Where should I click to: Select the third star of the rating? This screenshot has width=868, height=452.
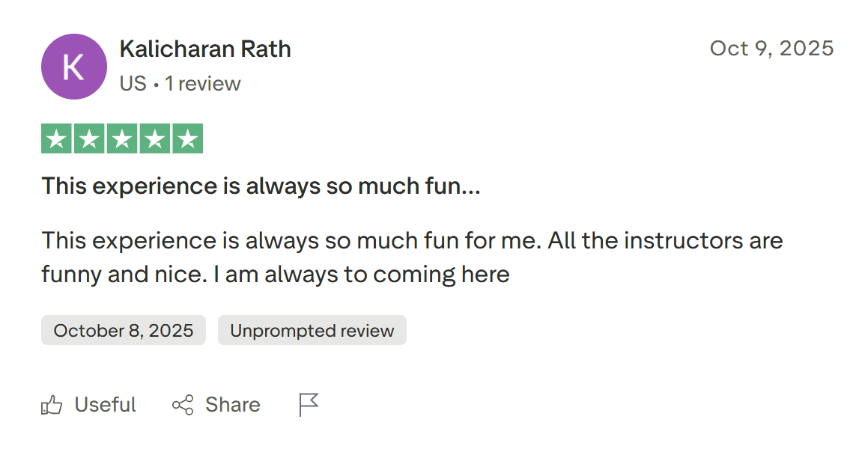[123, 138]
